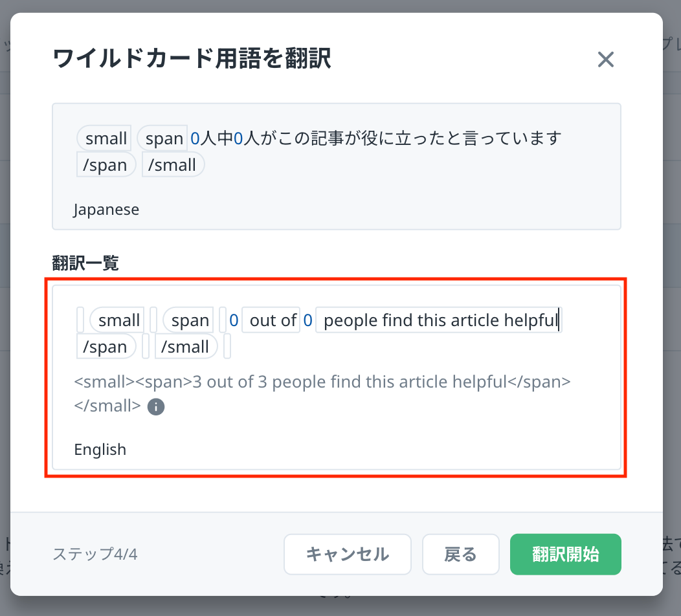
Task: Click the "span" tag pill in Japanese source
Action: point(164,138)
